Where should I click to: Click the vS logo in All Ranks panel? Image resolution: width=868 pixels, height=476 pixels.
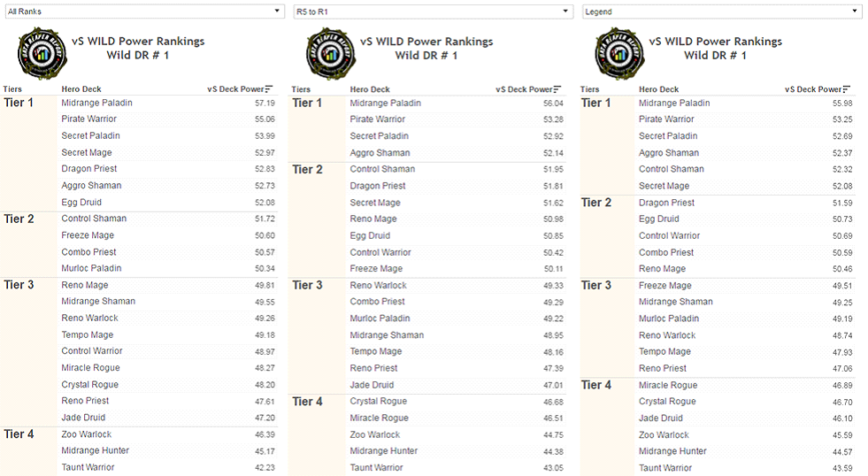tap(42, 54)
